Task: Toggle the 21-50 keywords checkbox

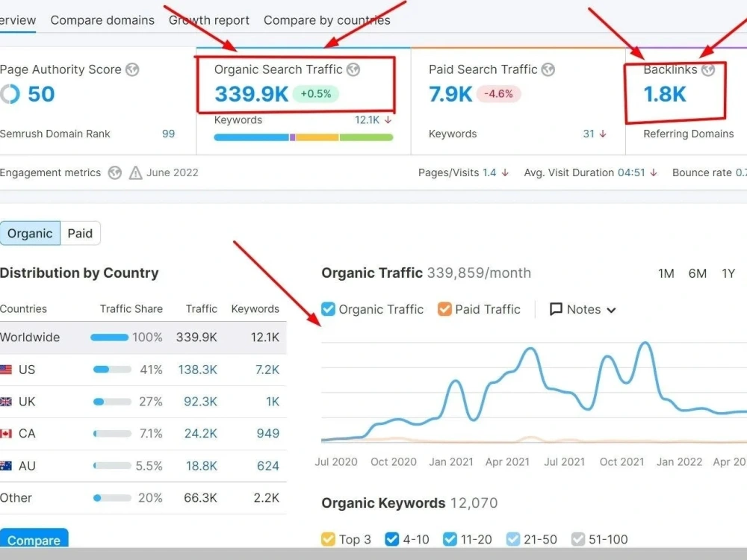Action: (513, 539)
